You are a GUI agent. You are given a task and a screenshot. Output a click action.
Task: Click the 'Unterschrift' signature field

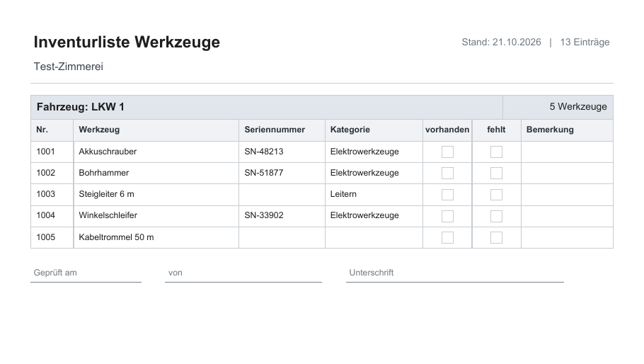coord(454,273)
